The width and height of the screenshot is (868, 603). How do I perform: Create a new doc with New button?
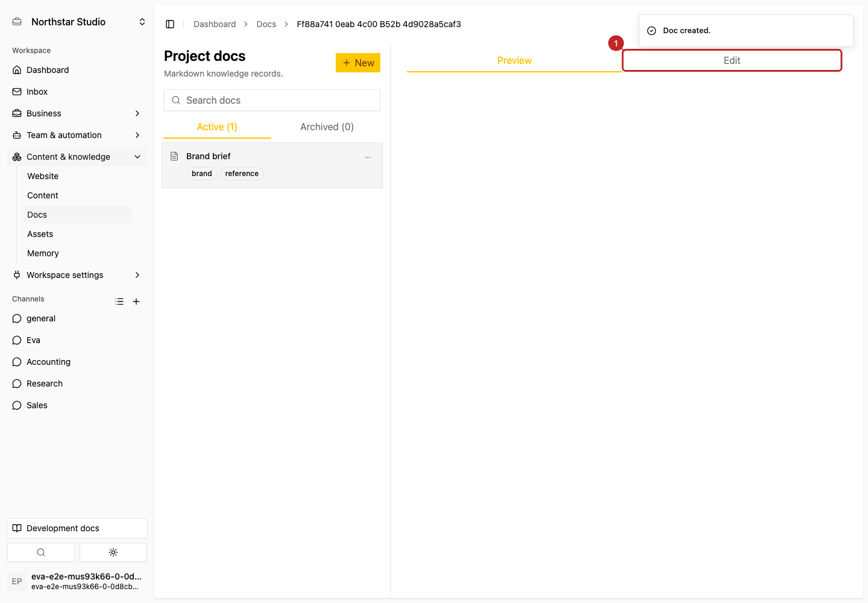(x=358, y=63)
